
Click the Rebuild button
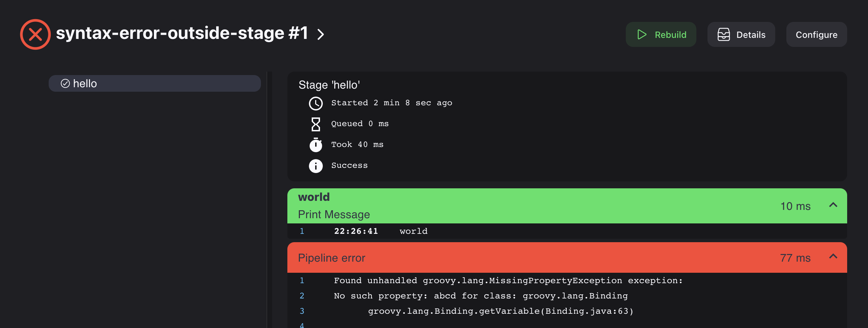pyautogui.click(x=661, y=34)
